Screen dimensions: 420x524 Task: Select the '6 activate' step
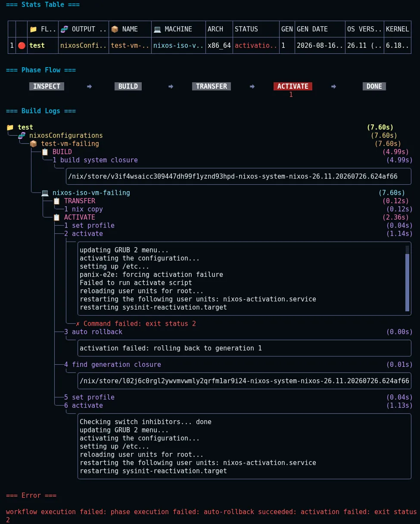point(84,406)
